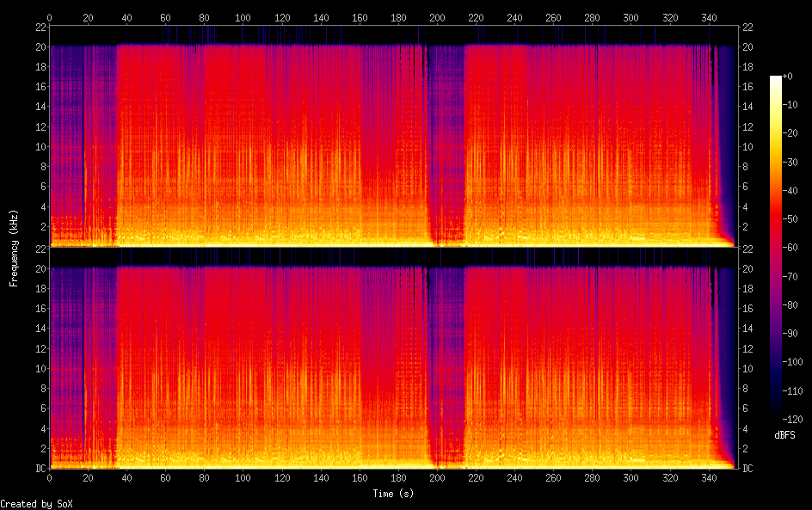Click the "-30" colorbar label

(x=790, y=162)
